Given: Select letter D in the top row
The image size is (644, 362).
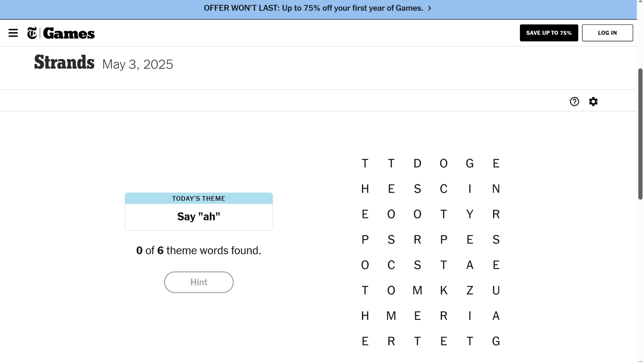Looking at the screenshot, I should tap(417, 163).
